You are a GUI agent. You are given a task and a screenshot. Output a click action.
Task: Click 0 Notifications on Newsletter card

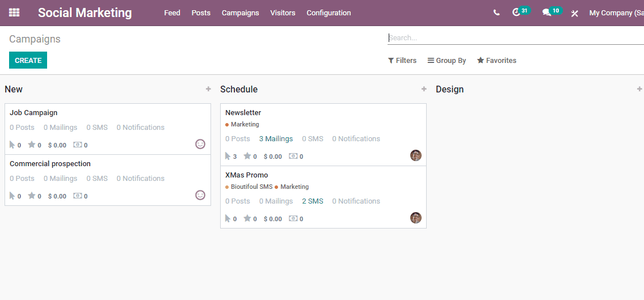356,139
